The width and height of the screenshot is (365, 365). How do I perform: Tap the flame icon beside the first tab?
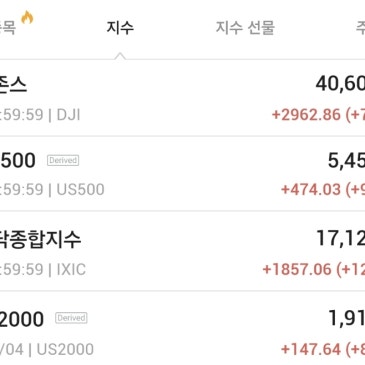[27, 17]
